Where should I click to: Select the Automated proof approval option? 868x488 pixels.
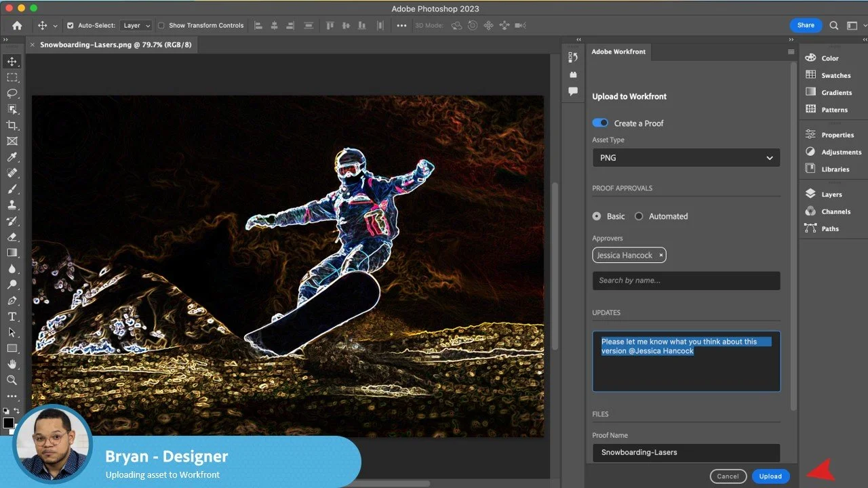[639, 216]
